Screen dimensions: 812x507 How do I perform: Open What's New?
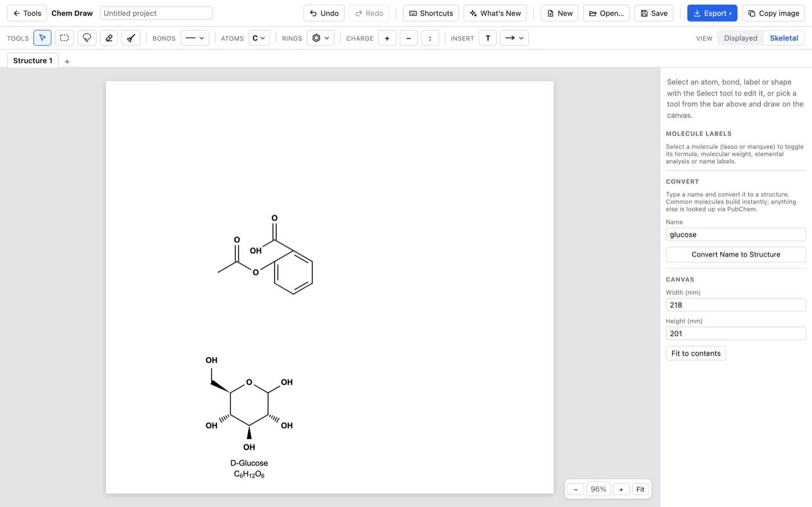click(x=495, y=13)
